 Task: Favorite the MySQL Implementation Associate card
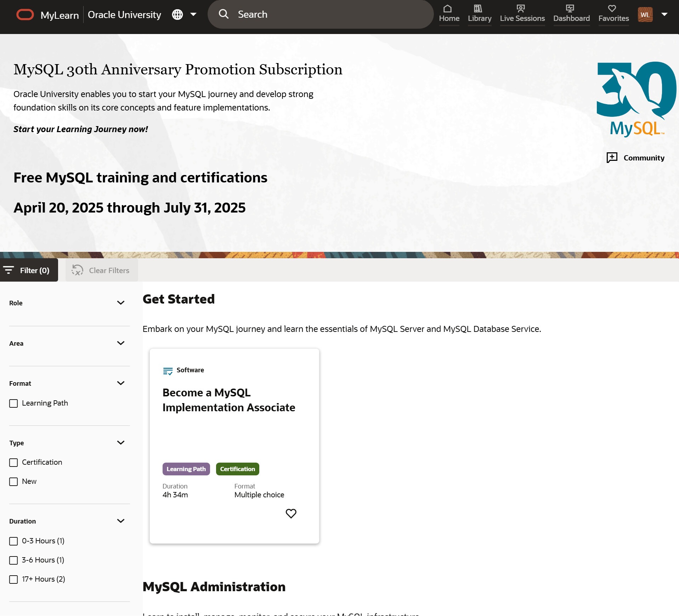tap(291, 513)
